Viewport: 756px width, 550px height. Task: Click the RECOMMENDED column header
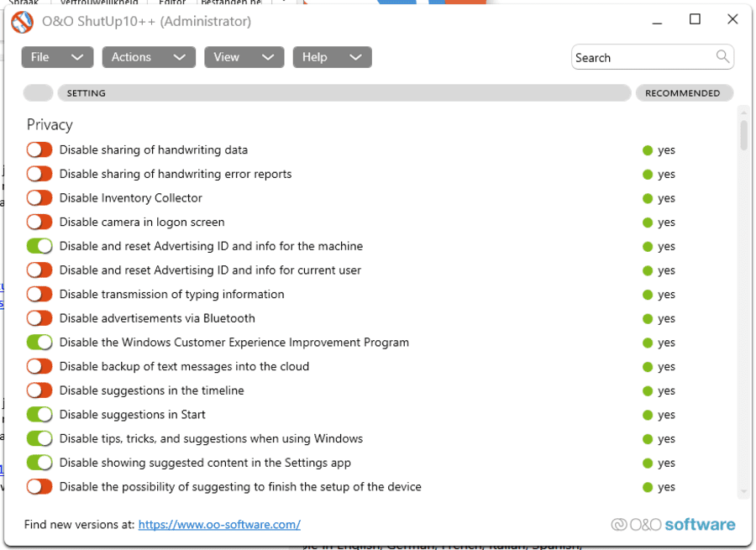click(x=685, y=93)
